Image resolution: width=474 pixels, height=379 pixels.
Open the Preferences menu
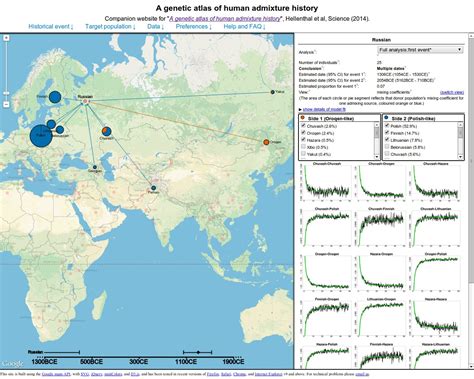pos(193,27)
